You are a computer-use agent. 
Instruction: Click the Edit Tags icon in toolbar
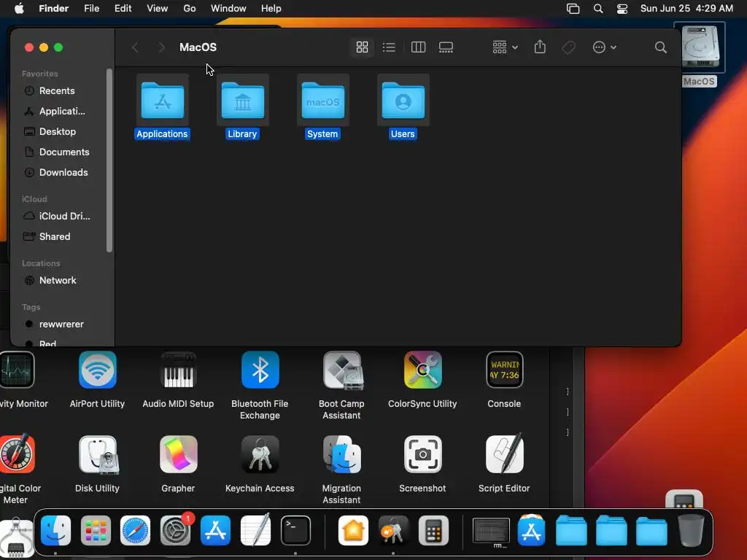pos(568,47)
